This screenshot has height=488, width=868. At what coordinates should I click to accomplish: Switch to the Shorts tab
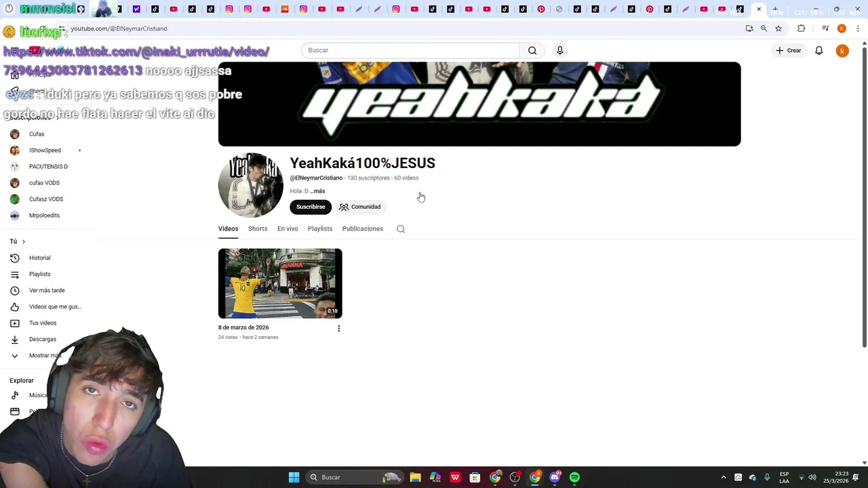[258, 229]
